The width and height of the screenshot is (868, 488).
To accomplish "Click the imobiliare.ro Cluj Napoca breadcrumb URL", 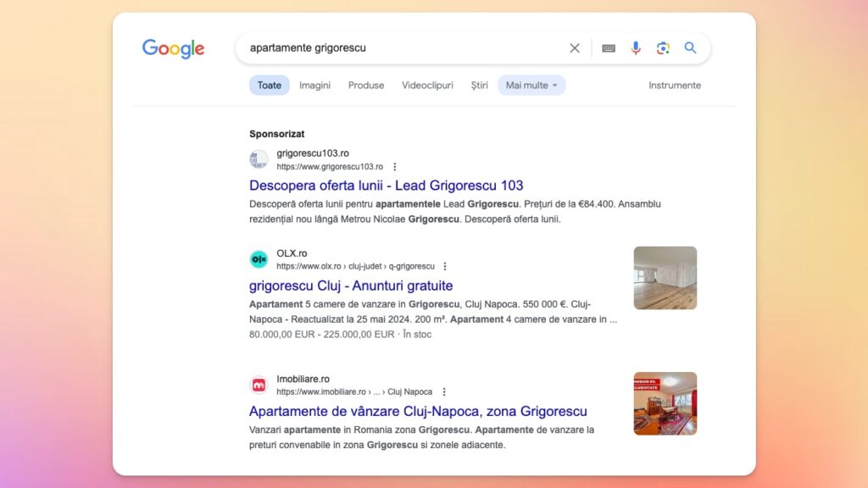I will [354, 391].
